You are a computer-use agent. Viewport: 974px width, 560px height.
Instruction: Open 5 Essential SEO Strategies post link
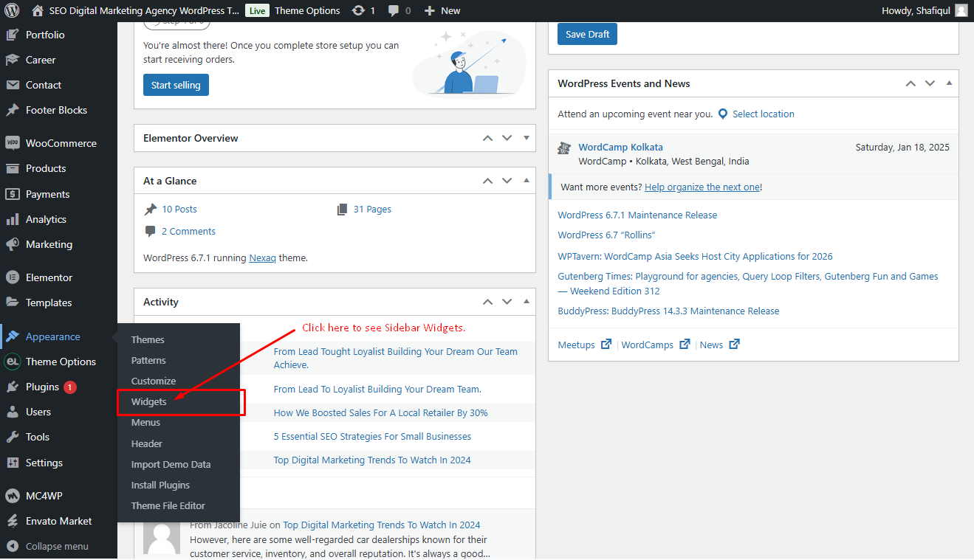(x=372, y=436)
